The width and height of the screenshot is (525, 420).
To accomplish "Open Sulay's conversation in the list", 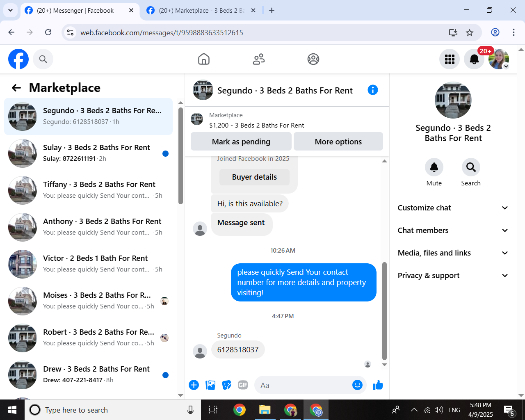I will pyautogui.click(x=88, y=153).
